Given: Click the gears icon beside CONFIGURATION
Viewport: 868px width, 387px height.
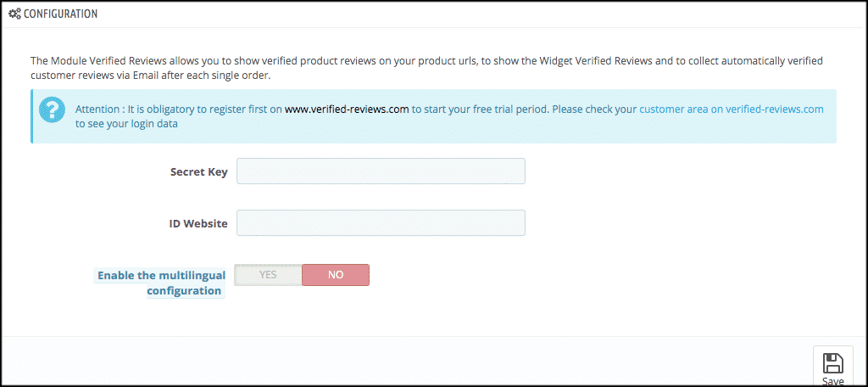Looking at the screenshot, I should point(14,14).
